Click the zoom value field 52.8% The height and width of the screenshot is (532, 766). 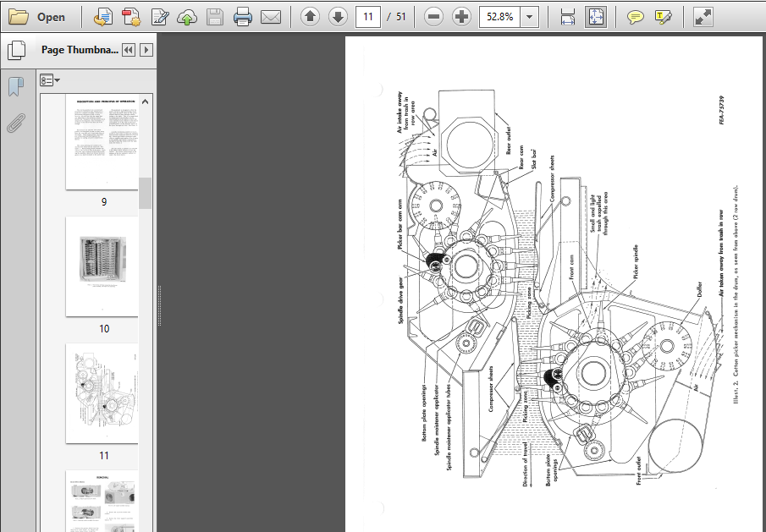point(499,17)
